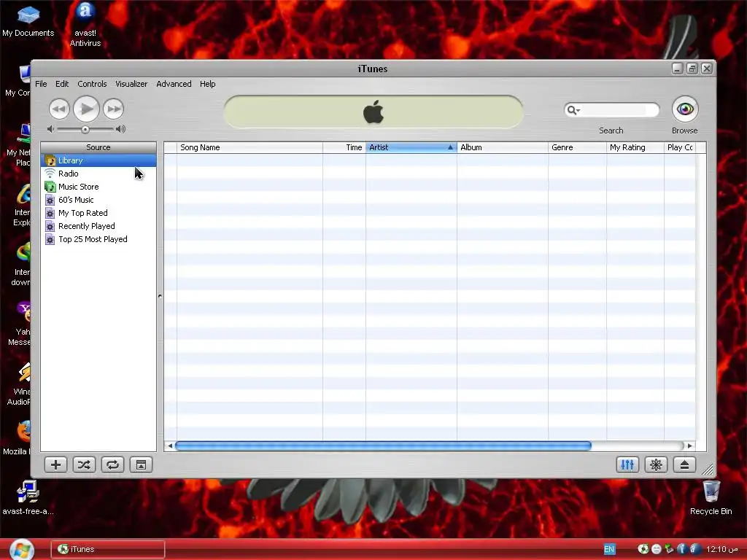Click the scroll right arrow
Screen dimensions: 747x560
pos(689,446)
